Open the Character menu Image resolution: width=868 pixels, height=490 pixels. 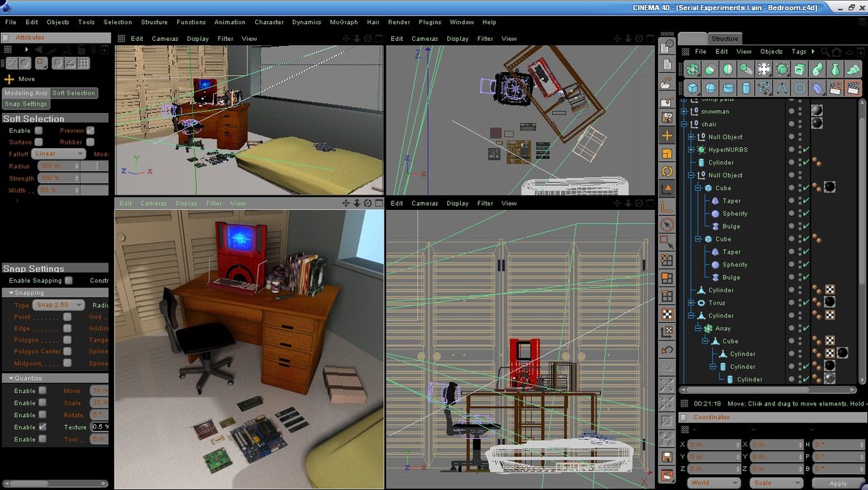point(269,22)
